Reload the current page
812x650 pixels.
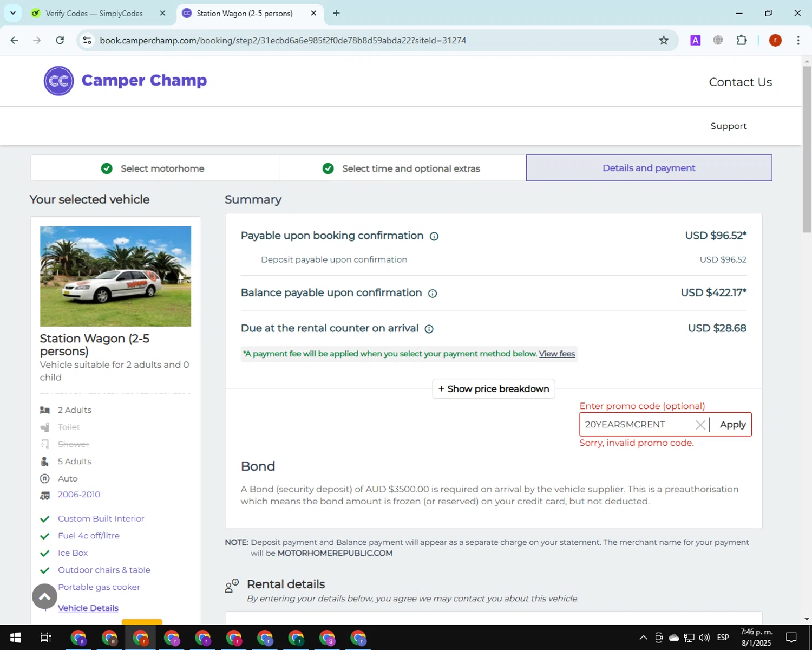point(60,40)
